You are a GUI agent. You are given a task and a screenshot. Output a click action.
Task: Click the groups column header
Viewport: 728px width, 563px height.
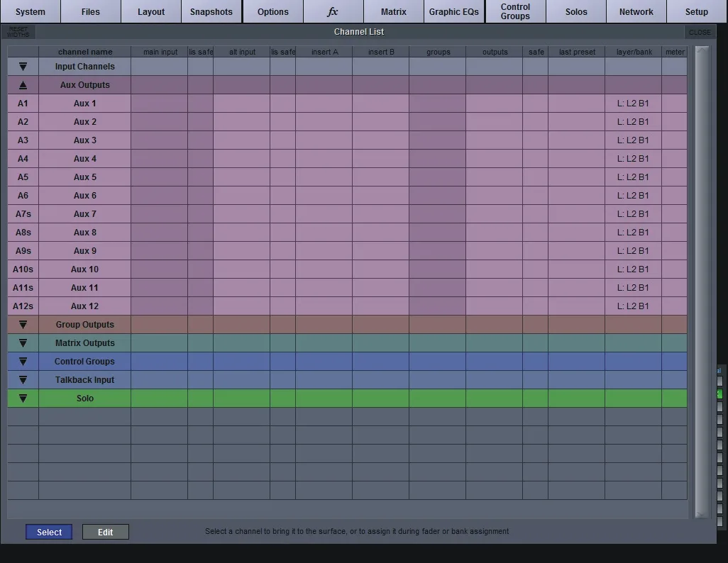point(438,52)
